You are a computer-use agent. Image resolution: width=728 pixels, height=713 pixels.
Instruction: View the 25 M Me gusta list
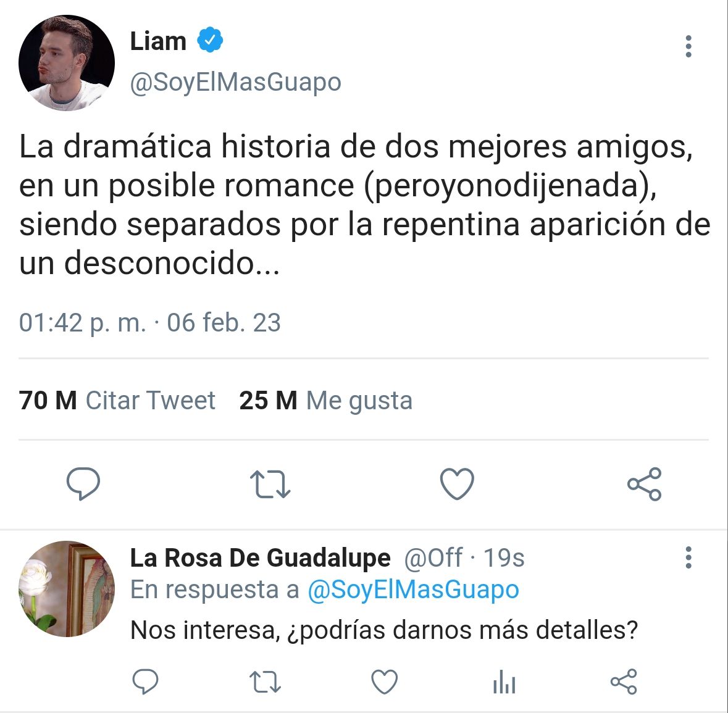(x=325, y=400)
